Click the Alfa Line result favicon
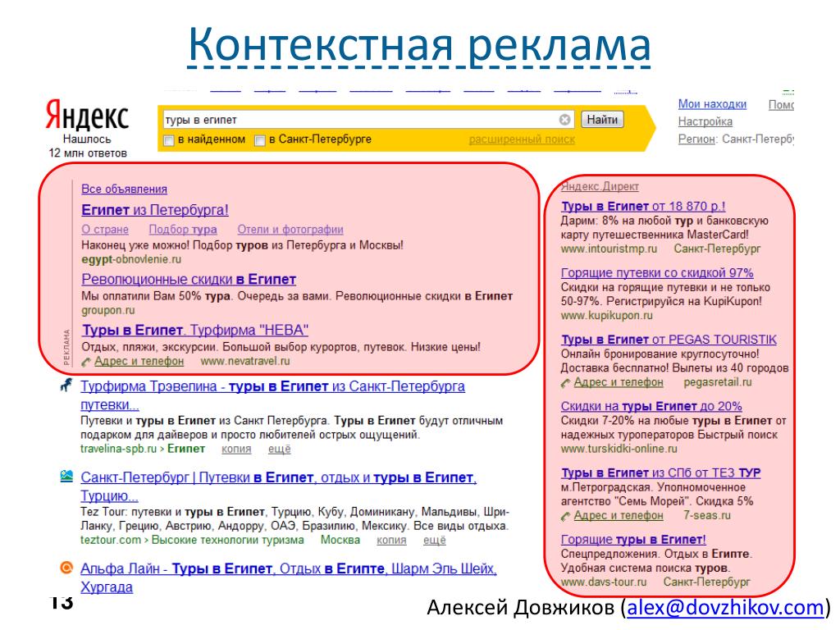This screenshot has width=840, height=630. [x=66, y=568]
